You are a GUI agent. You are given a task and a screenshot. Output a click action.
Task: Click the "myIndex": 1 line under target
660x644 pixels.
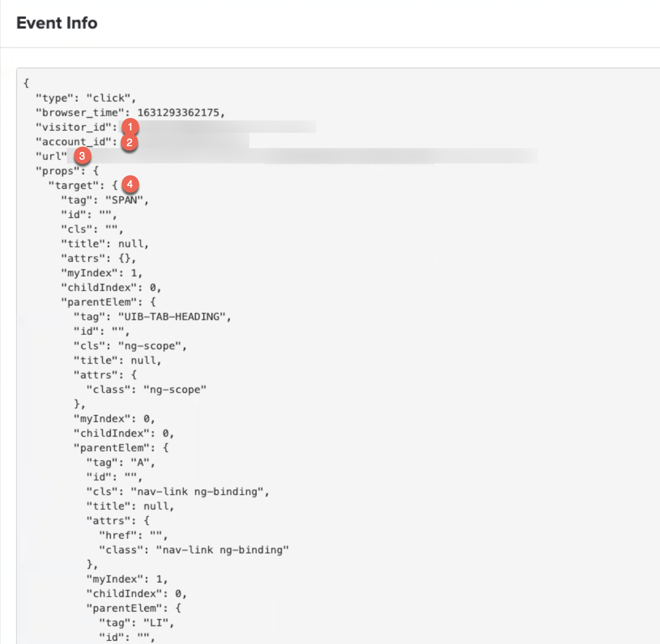[x=102, y=273]
